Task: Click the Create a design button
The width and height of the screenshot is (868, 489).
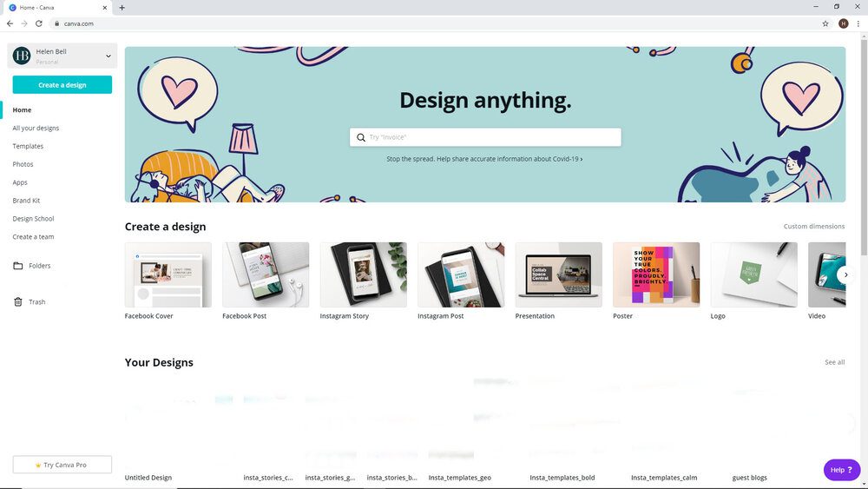Action: point(62,85)
